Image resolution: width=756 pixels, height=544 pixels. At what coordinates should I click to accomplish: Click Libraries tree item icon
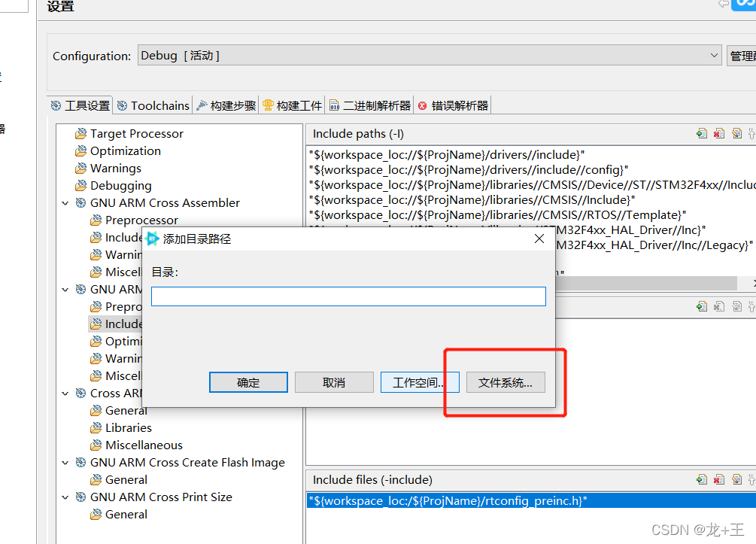(x=96, y=428)
